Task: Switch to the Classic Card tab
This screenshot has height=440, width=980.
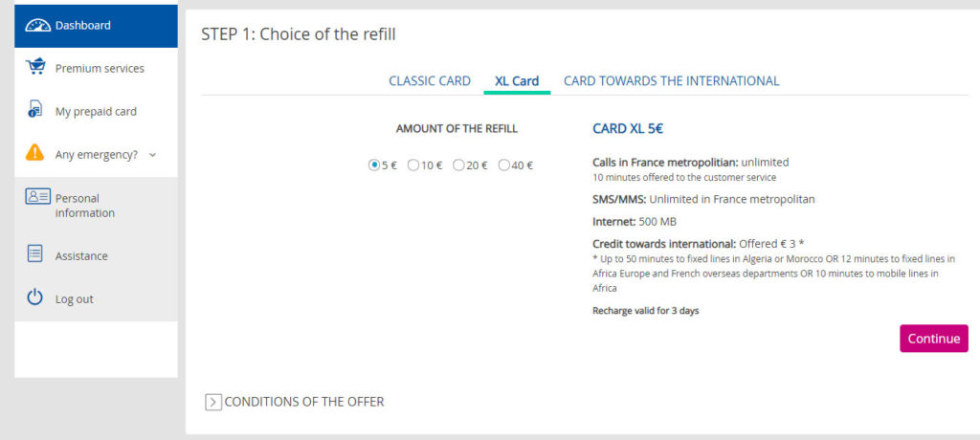Action: 430,81
